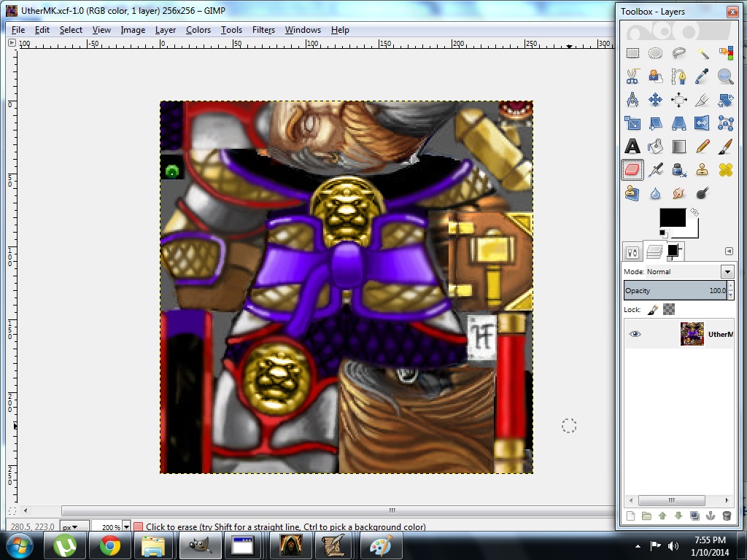Open image menu triangle at ruler corner
Image resolution: width=747 pixels, height=560 pixels.
[12, 43]
